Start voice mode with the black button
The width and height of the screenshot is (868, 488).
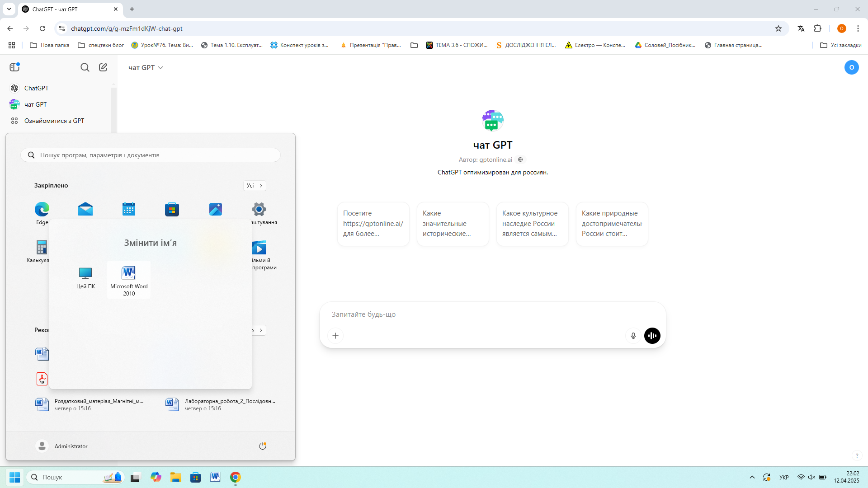point(652,336)
